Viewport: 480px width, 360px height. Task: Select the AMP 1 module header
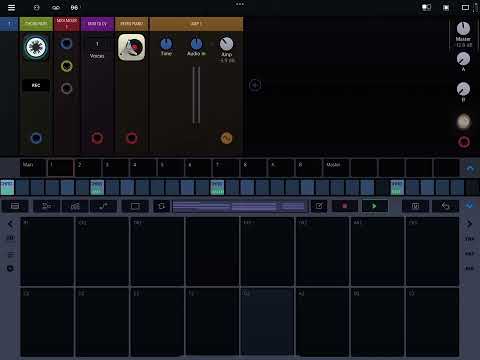tap(196, 24)
